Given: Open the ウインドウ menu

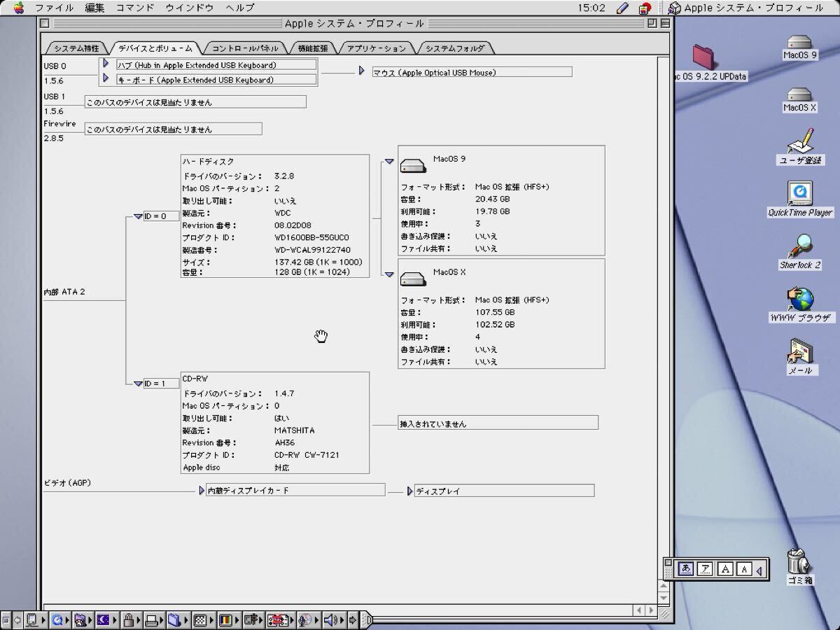Looking at the screenshot, I should coord(190,8).
